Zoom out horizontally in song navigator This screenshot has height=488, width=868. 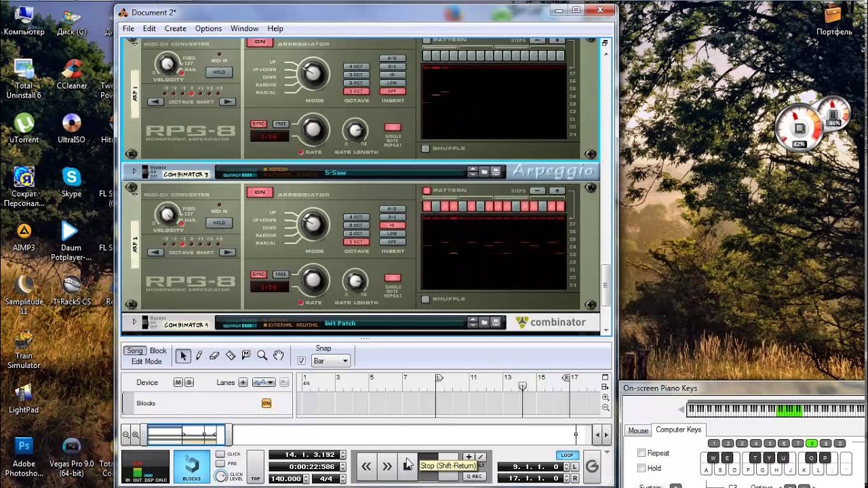(126, 434)
